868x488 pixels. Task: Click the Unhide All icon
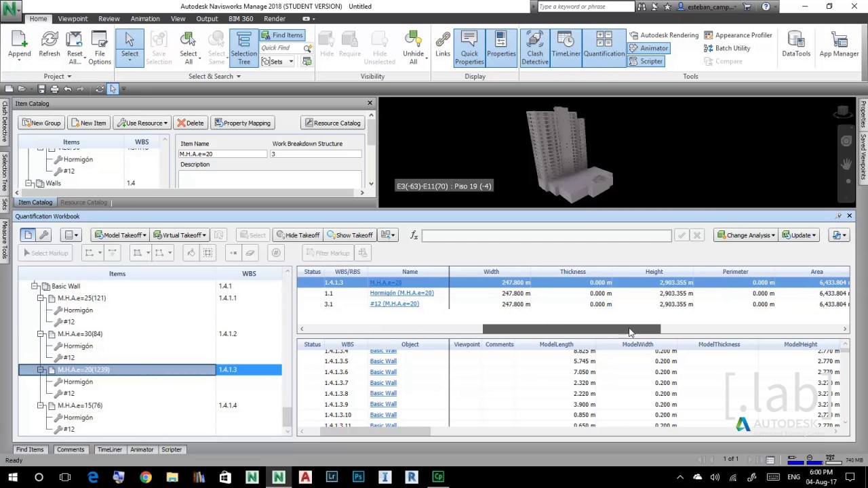click(x=413, y=47)
